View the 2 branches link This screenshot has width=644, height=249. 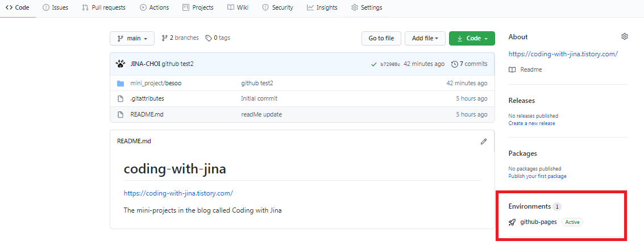180,38
